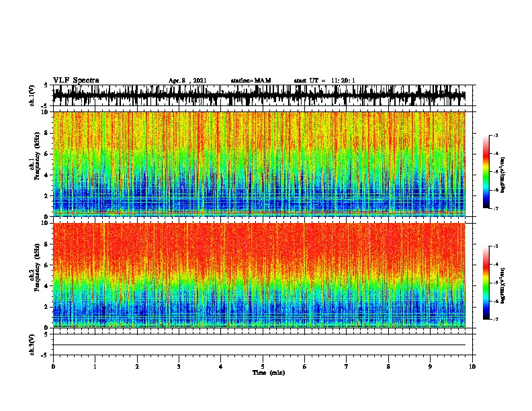
Task: Click time axis tick label '9'
Action: 430,367
